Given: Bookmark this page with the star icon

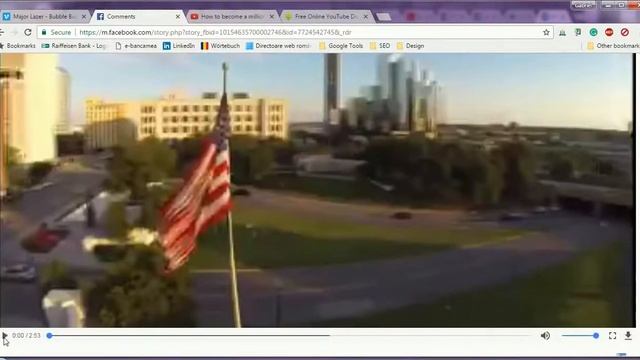Looking at the screenshot, I should 546,32.
